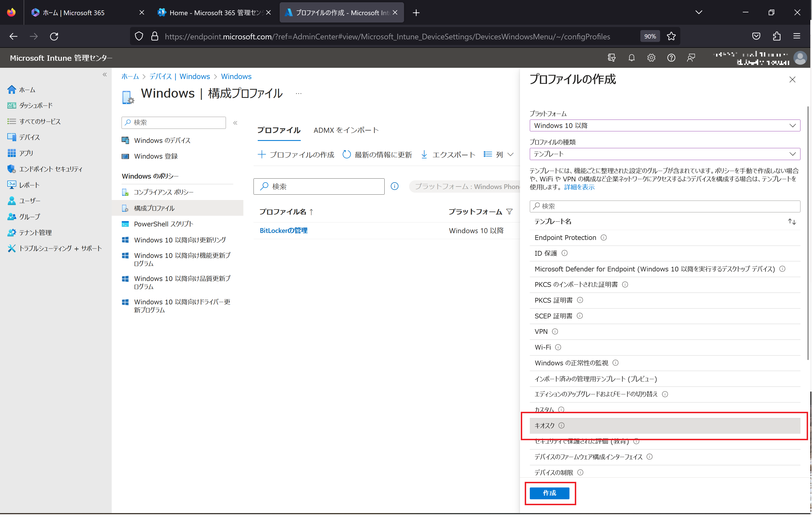Screen dimensions: 812x517
Task: Click the site security padlock icon
Action: 155,36
